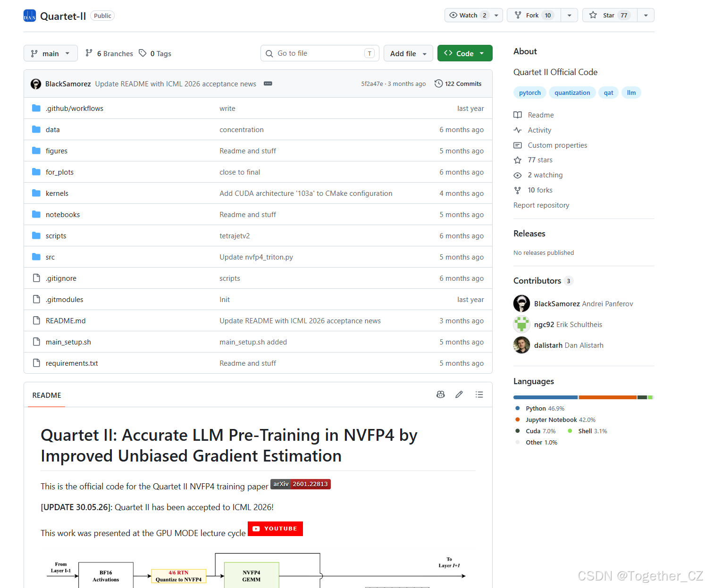Open the Releases heading link
Screen dimensions: 705x588
click(x=529, y=234)
